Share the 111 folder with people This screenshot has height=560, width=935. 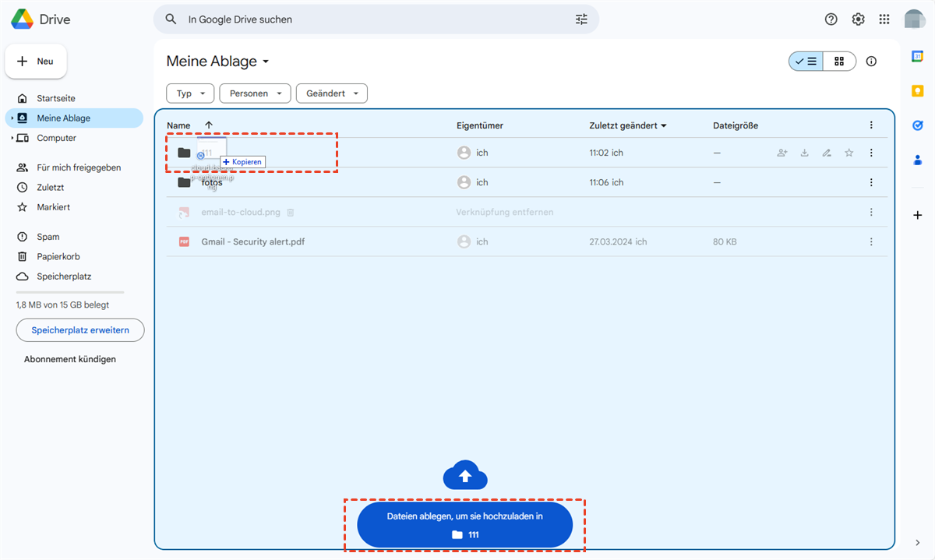tap(782, 153)
